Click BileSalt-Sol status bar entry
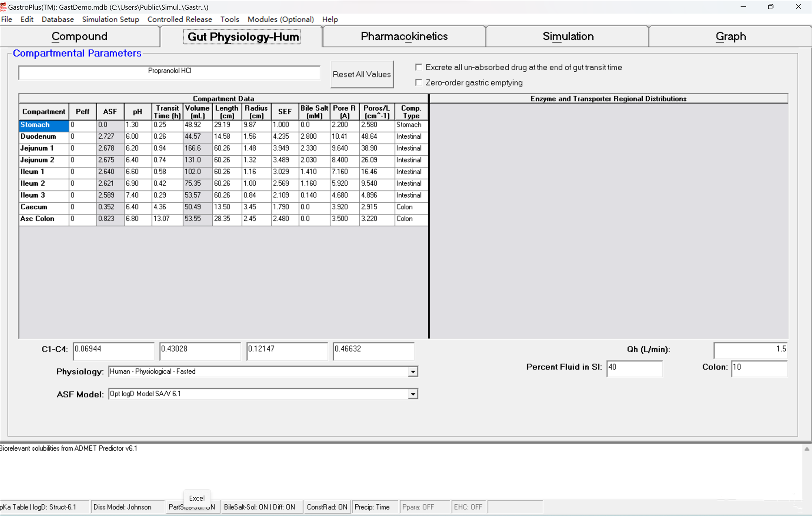The height and width of the screenshot is (516, 812). click(x=261, y=507)
